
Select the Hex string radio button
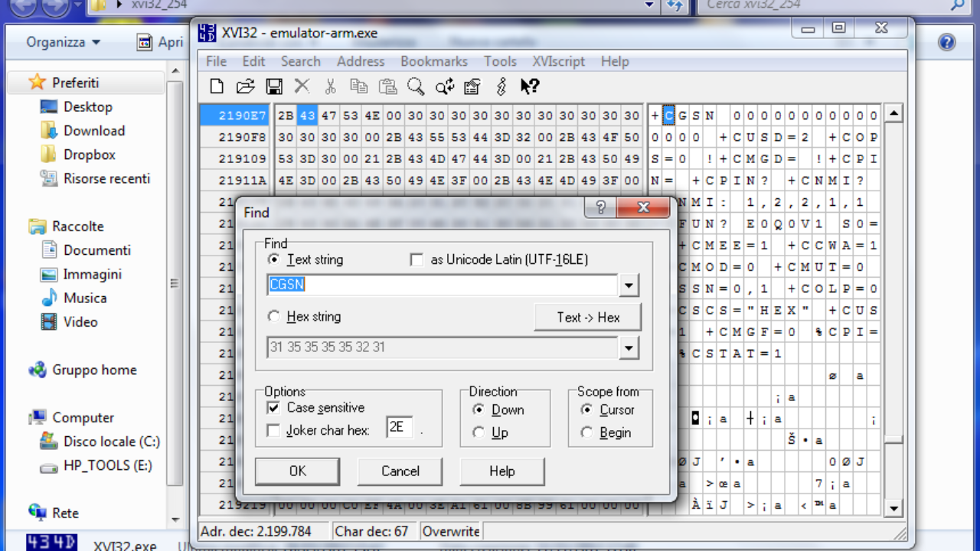274,317
